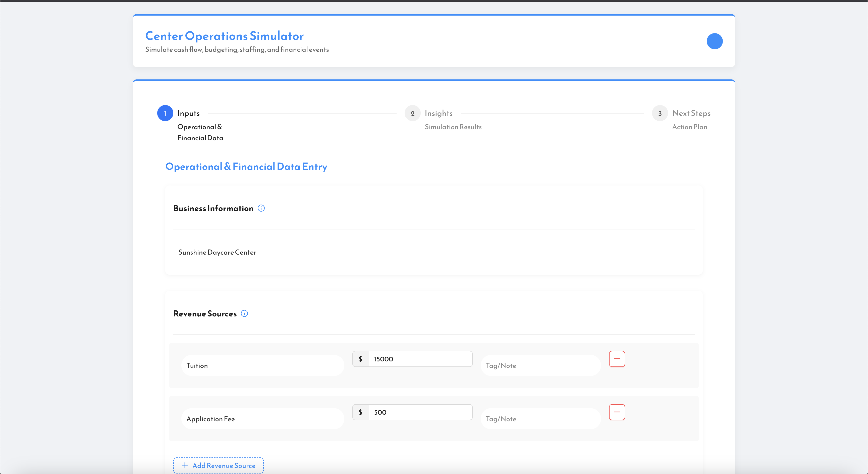Click the Tuition name input field
The height and width of the screenshot is (474, 868).
pyautogui.click(x=263, y=365)
